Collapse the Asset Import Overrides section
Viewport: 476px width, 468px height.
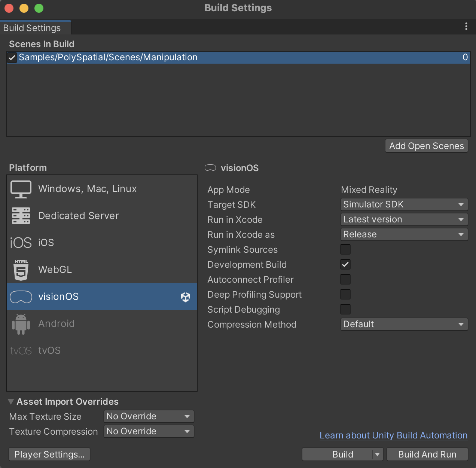(10, 401)
